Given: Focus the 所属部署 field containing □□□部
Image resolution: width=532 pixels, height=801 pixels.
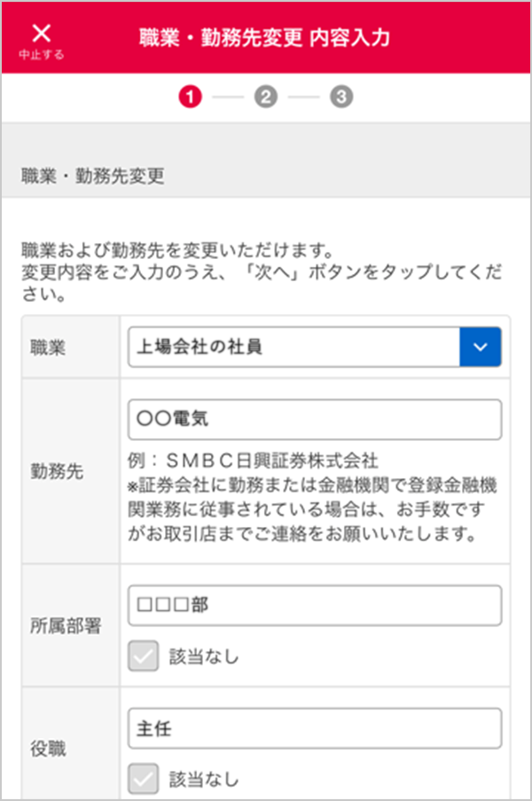Looking at the screenshot, I should 315,606.
